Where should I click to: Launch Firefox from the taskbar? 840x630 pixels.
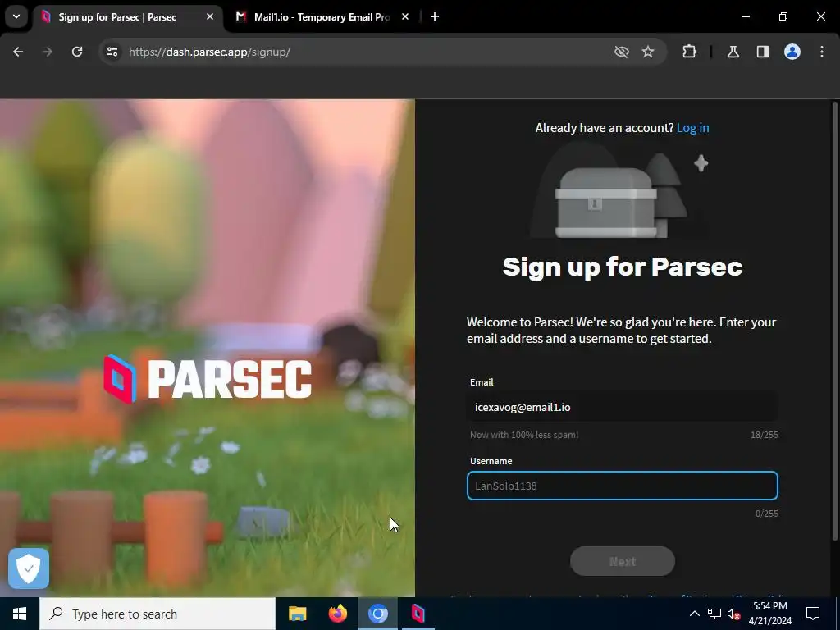(x=337, y=614)
